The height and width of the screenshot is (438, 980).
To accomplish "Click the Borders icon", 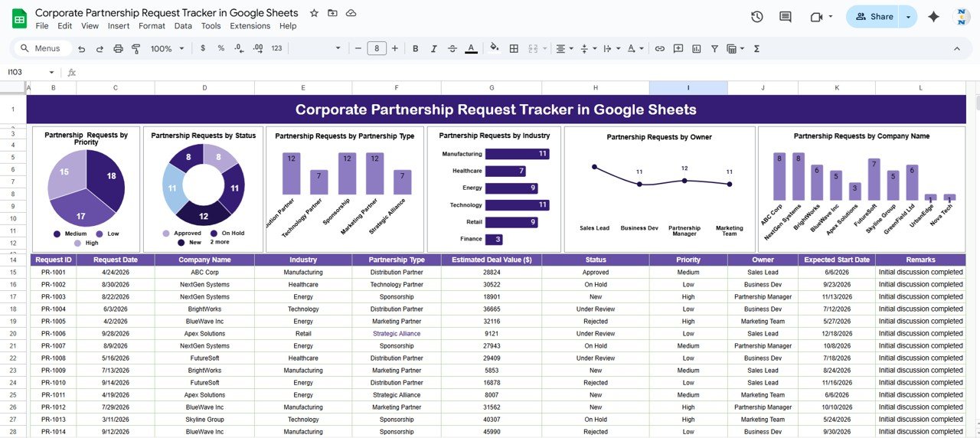I will (514, 48).
